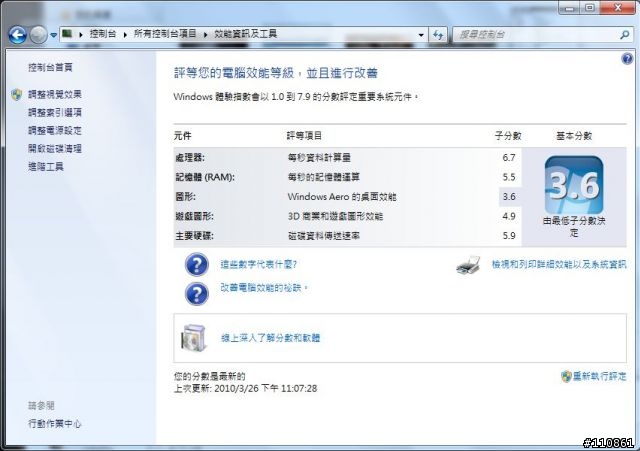This screenshot has width=640, height=451.
Task: Click 重新執行評定 to re-run assessment
Action: click(x=600, y=376)
